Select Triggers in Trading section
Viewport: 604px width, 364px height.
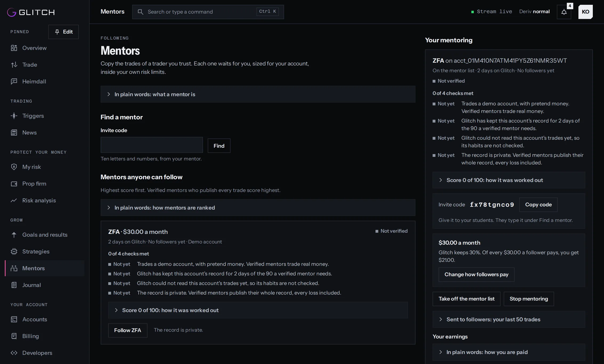click(45, 116)
